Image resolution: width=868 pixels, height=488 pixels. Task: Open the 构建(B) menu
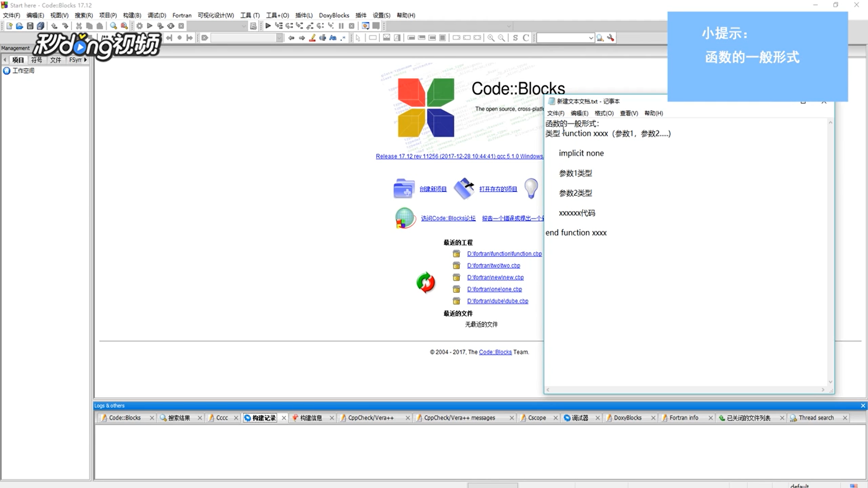tap(132, 15)
